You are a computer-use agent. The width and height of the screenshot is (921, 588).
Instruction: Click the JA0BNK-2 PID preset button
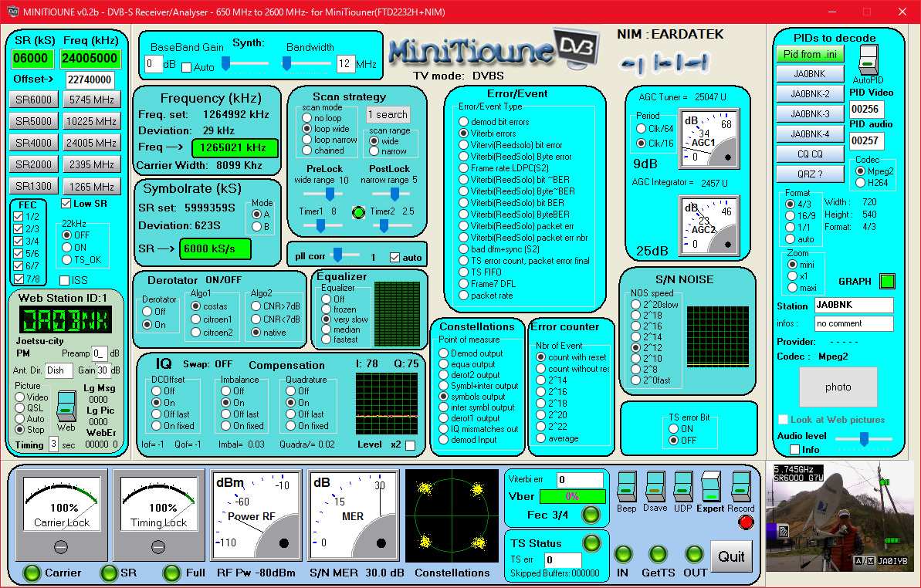(809, 94)
